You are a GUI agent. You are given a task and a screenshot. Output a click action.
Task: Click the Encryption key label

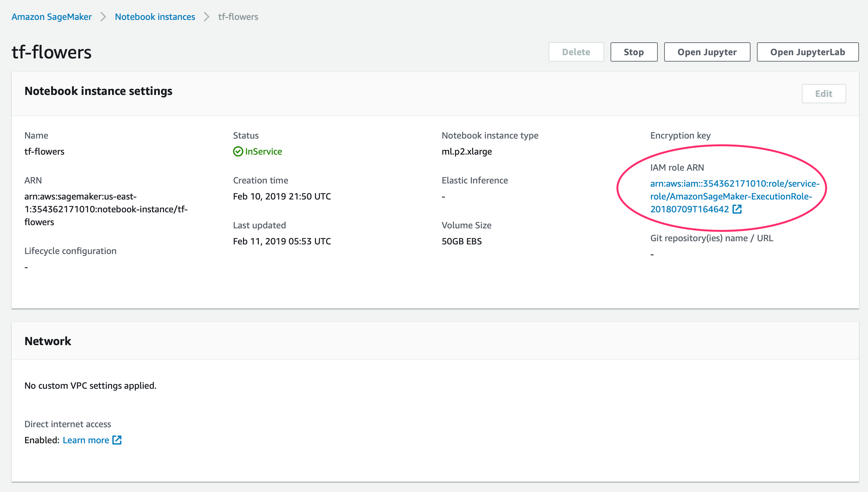[x=680, y=135]
